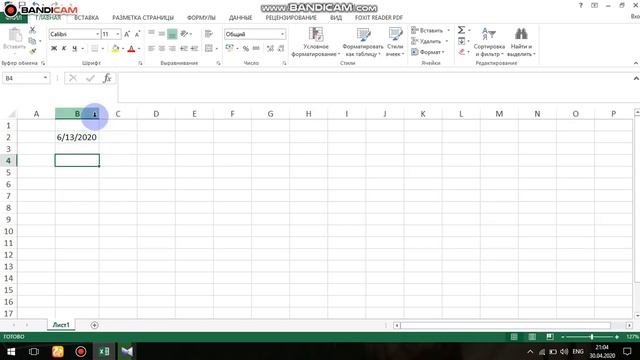The image size is (640, 360).
Task: Click the increase indent icon
Action: click(x=194, y=49)
